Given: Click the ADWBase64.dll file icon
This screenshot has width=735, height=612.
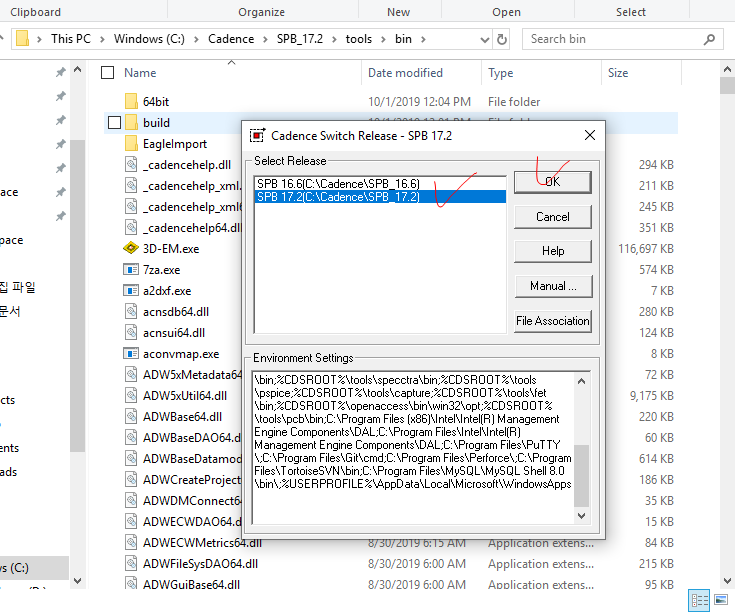Looking at the screenshot, I should coord(131,416).
